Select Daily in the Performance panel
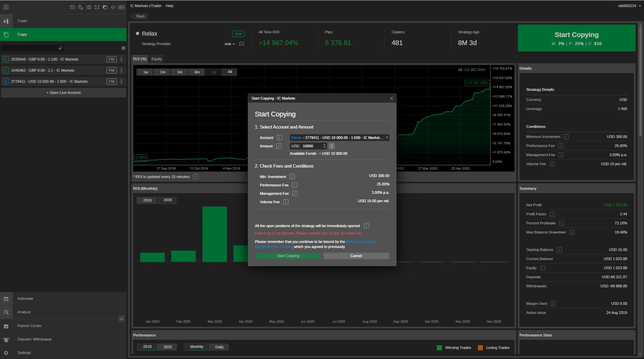 point(219,347)
